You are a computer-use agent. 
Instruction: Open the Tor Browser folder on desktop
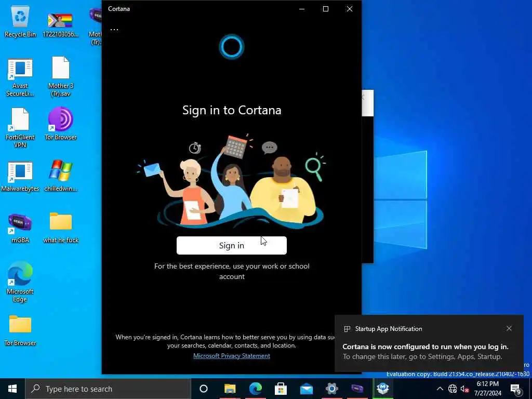[x=20, y=330]
